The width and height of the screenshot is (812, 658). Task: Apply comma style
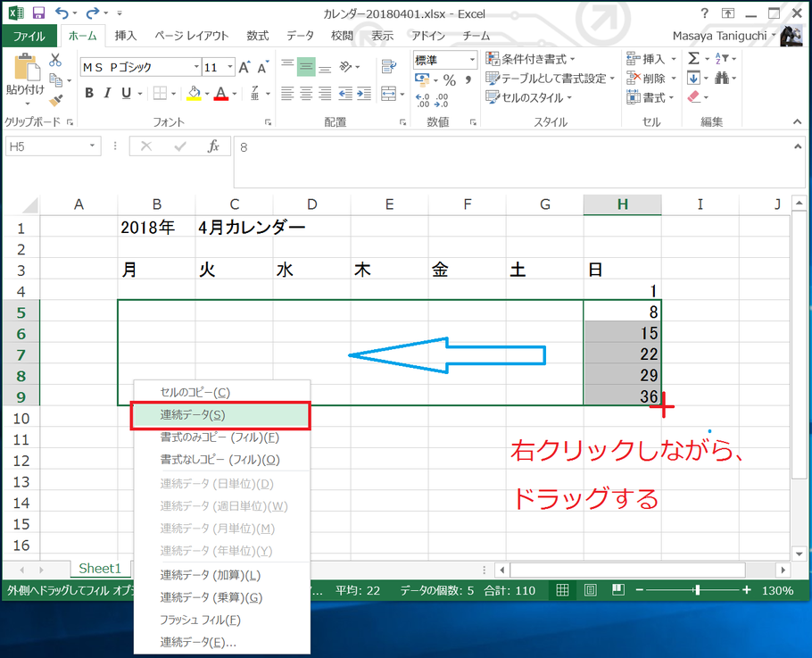468,79
